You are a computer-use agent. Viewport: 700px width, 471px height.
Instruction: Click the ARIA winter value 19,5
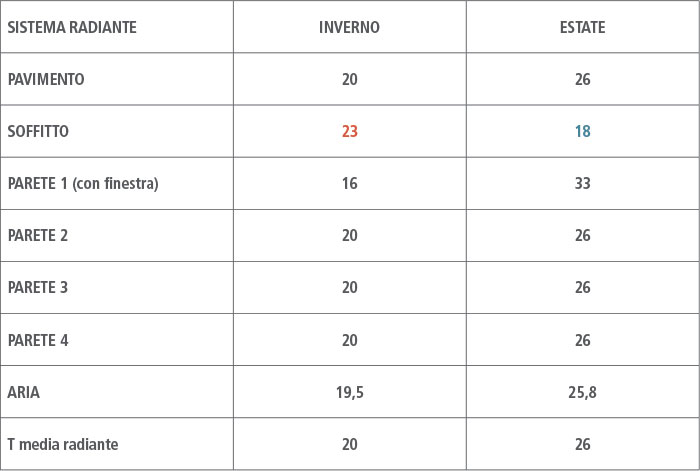(349, 392)
